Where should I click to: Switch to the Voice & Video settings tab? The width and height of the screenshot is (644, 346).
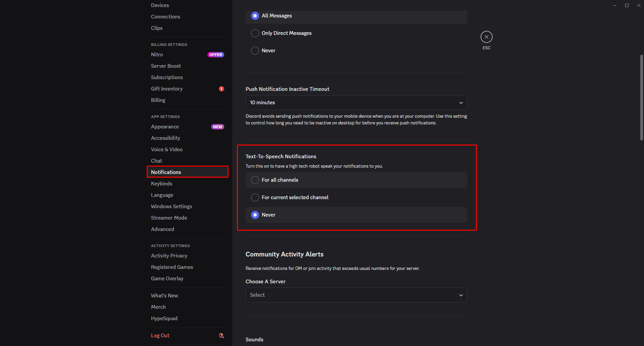(167, 149)
